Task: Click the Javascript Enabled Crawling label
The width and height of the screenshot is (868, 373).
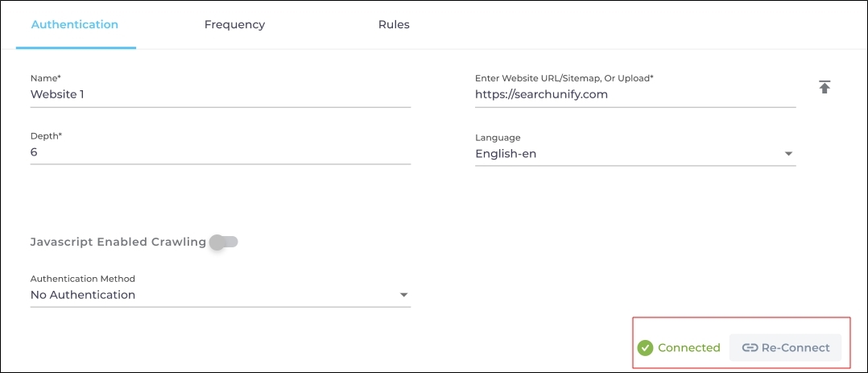Action: (x=118, y=242)
